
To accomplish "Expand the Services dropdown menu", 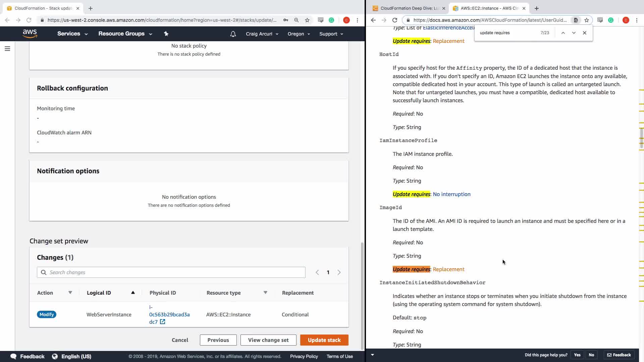I will point(72,34).
